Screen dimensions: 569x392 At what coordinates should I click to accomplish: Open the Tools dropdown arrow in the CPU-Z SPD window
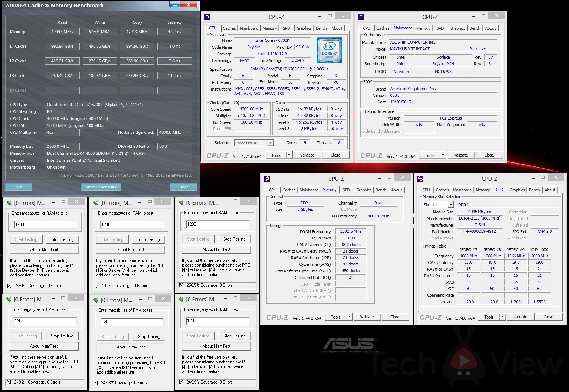pos(502,317)
